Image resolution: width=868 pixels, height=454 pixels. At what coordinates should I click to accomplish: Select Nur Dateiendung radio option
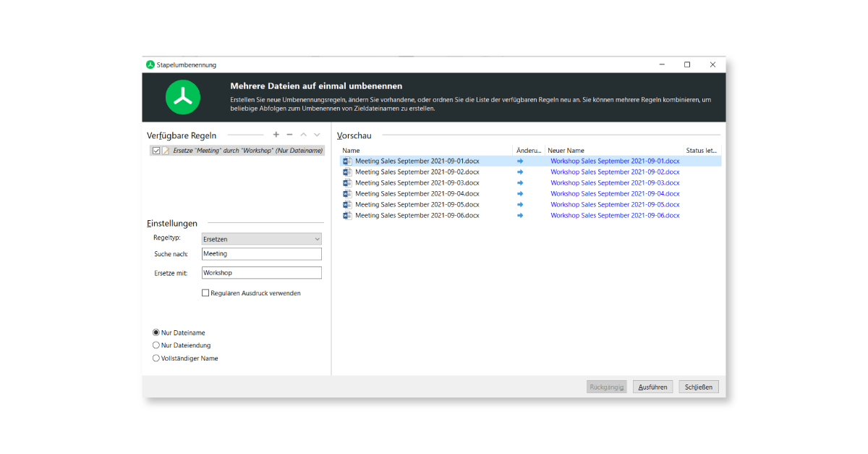(x=156, y=345)
